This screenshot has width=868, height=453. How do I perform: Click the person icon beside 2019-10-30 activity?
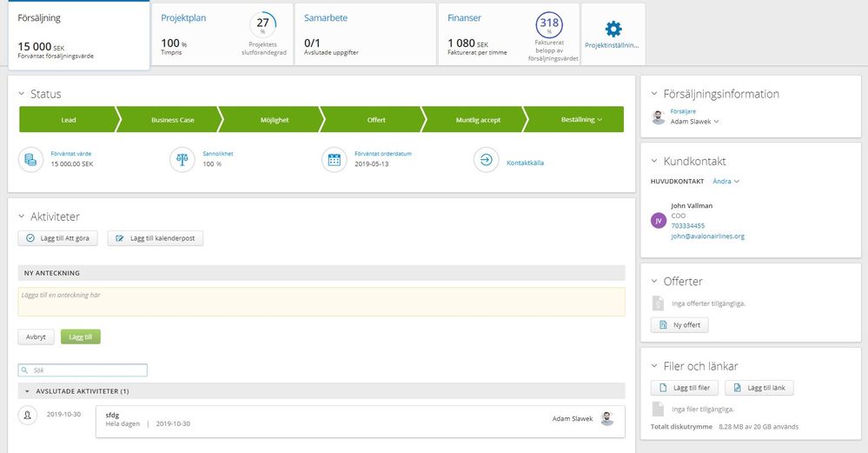(x=28, y=414)
